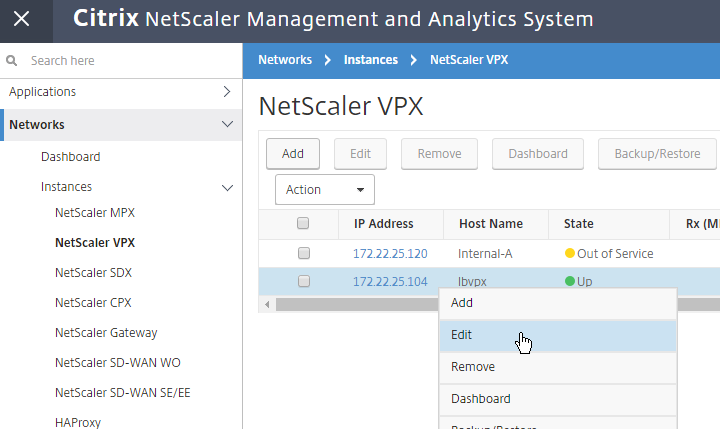Screen dimensions: 720x429
Task: Choose Remove from the context menu
Action: (x=558, y=367)
